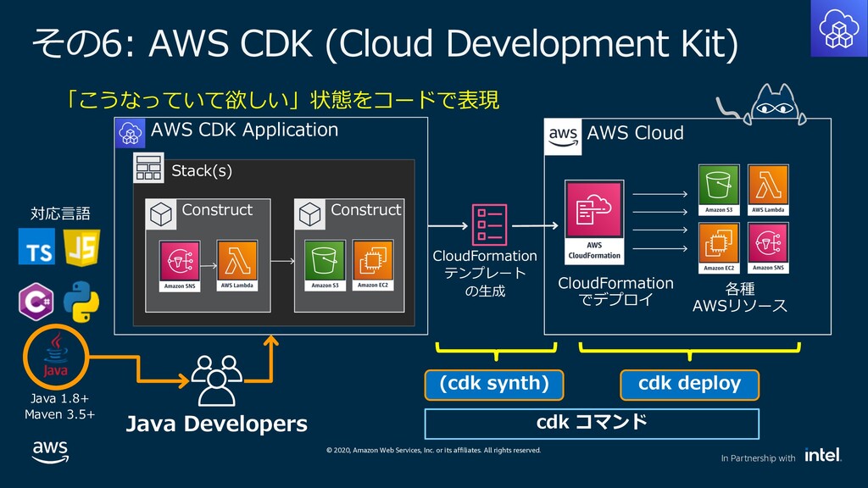Click the first Construct label
Screen dimensions: 868x488
click(217, 210)
